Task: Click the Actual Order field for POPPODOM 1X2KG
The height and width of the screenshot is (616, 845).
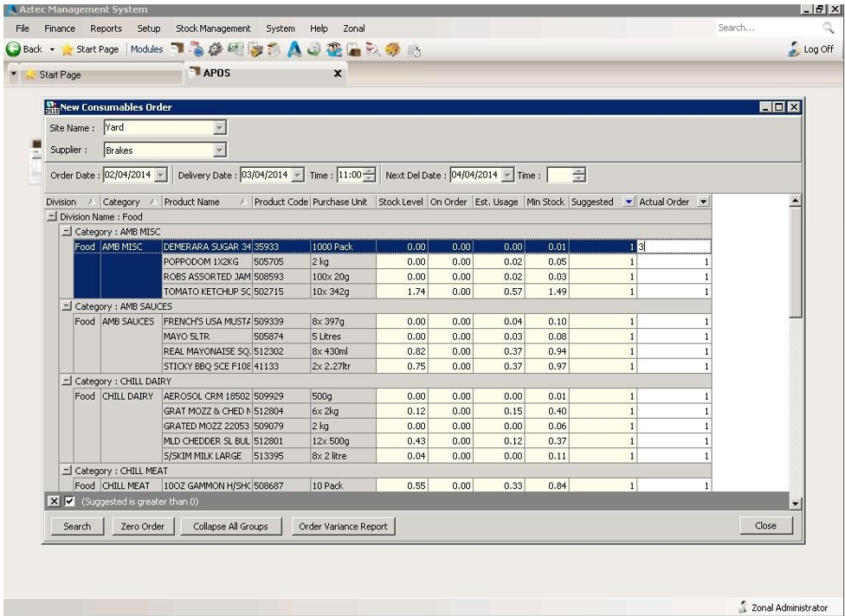Action: click(674, 261)
